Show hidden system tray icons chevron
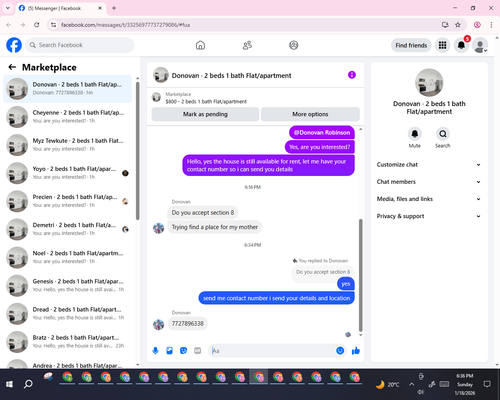500x400 pixels. [412, 384]
